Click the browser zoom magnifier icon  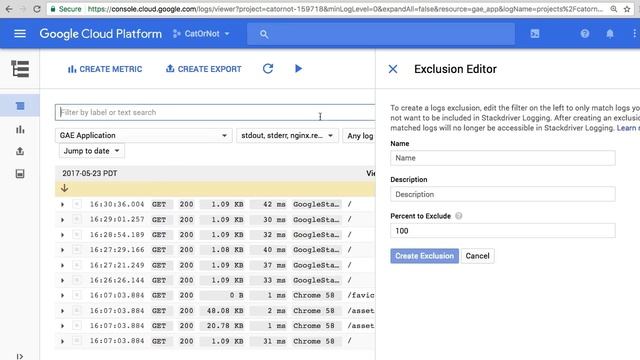coord(613,9)
